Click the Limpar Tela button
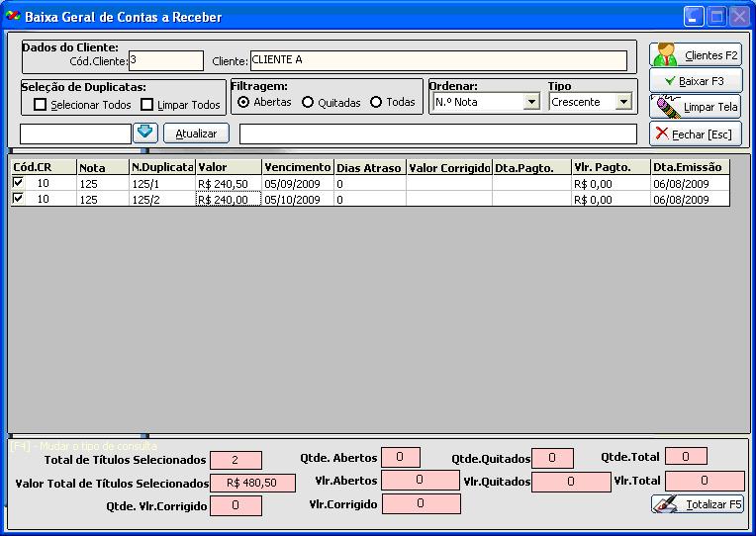This screenshot has width=756, height=536. pyautogui.click(x=696, y=107)
